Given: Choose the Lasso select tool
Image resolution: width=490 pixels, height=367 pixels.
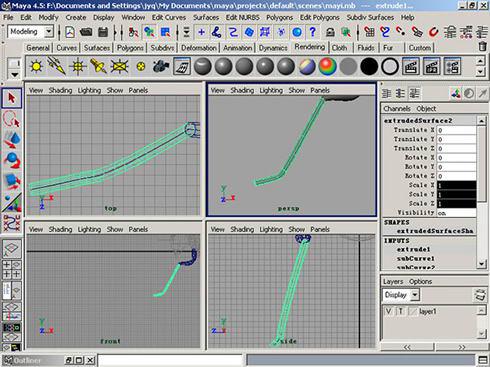Looking at the screenshot, I should (x=12, y=119).
